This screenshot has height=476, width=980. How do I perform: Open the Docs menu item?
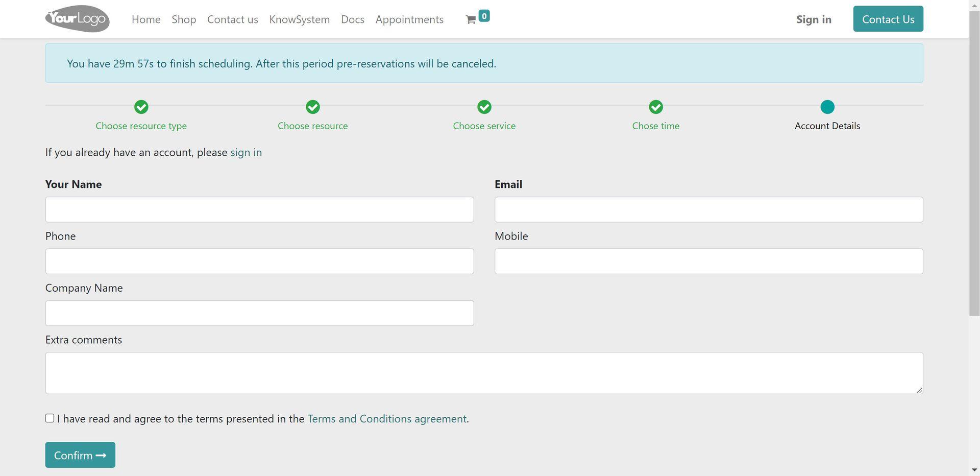click(x=353, y=19)
